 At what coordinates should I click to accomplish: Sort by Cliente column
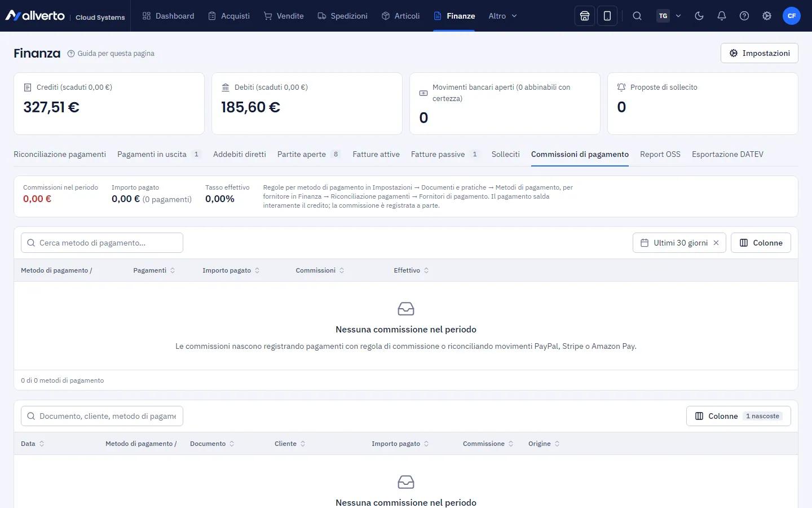click(x=290, y=444)
